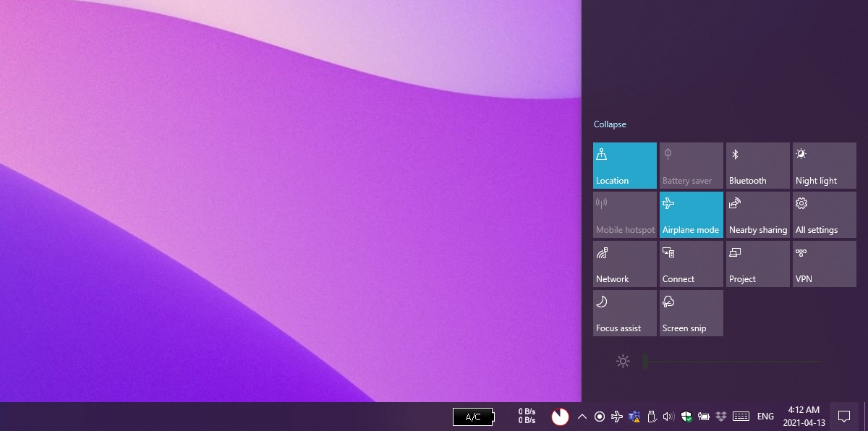Viewport: 868px width, 431px height.
Task: Open Microsoft Teams tray icon
Action: tap(634, 417)
